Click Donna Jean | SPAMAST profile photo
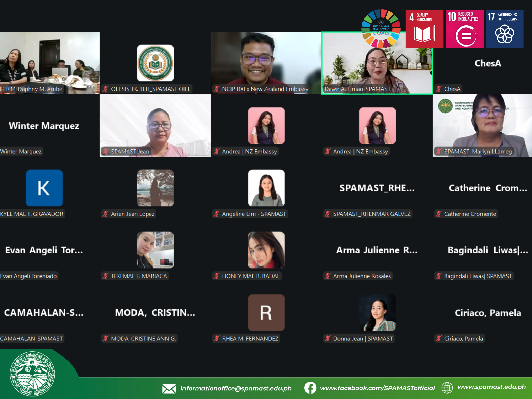532x399 pixels. point(377,312)
